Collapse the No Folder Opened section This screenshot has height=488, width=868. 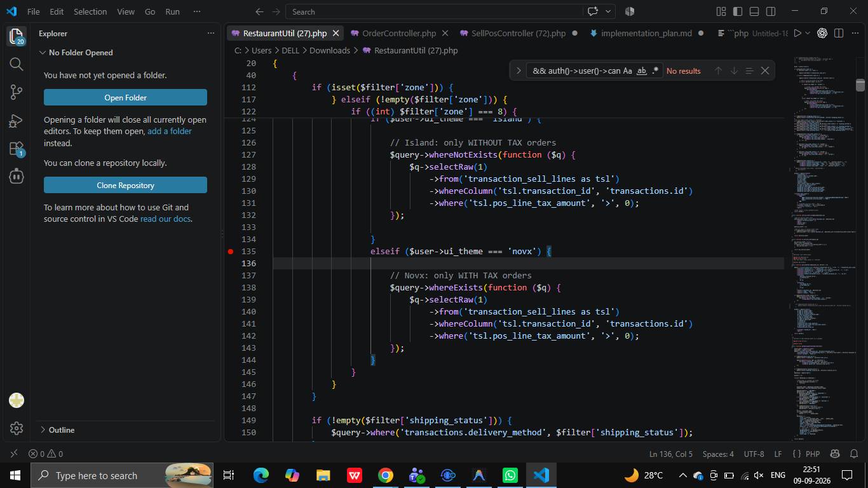[81, 52]
